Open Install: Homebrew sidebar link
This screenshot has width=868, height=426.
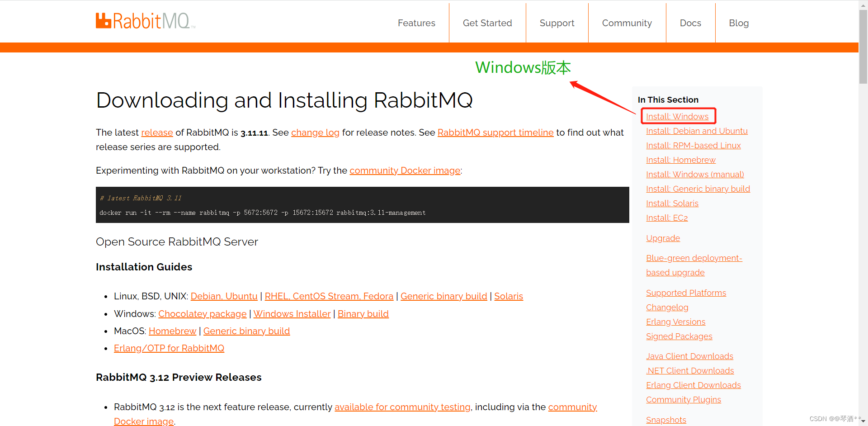tap(681, 160)
